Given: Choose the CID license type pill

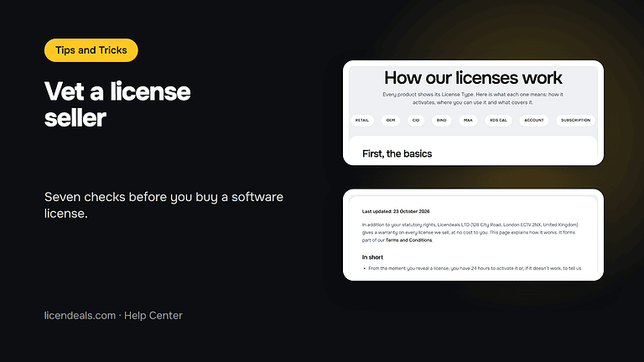Looking at the screenshot, I should 416,121.
